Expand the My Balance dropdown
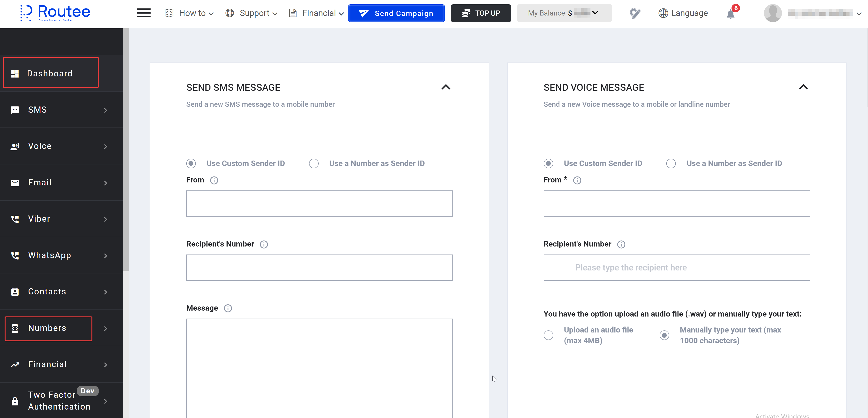The height and width of the screenshot is (418, 868). [x=595, y=13]
